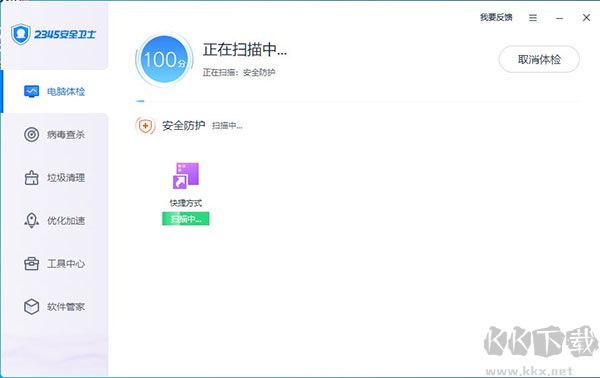Click the 100分 score circle
The width and height of the screenshot is (600, 378).
coord(165,59)
